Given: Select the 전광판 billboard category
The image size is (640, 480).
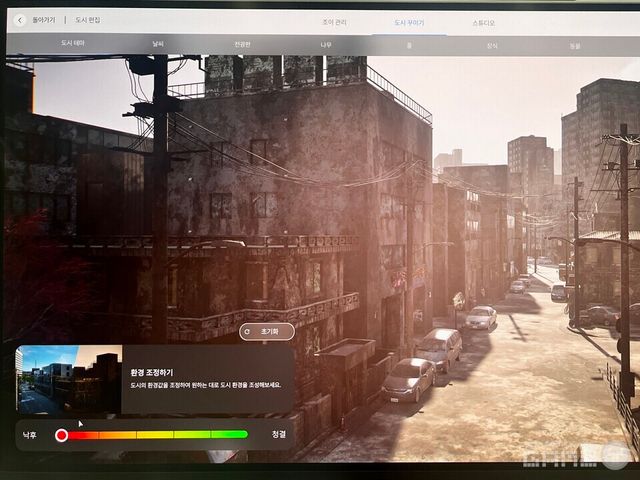Looking at the screenshot, I should (242, 44).
